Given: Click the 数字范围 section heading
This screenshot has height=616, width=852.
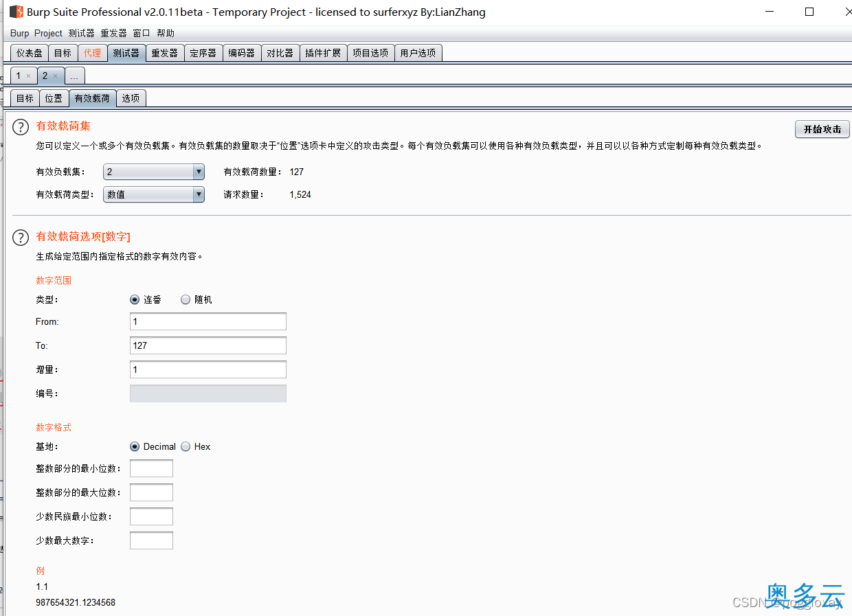Looking at the screenshot, I should point(54,280).
